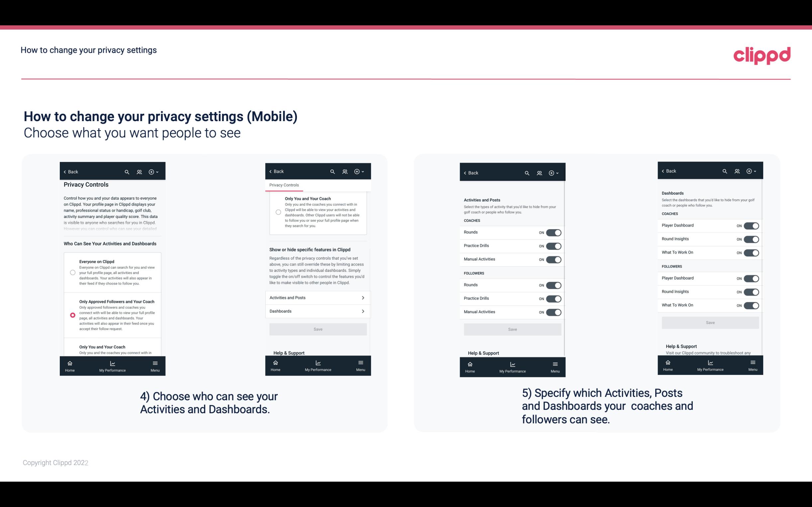Open the Privacy Controls tab
Image resolution: width=812 pixels, height=507 pixels.
pyautogui.click(x=284, y=185)
